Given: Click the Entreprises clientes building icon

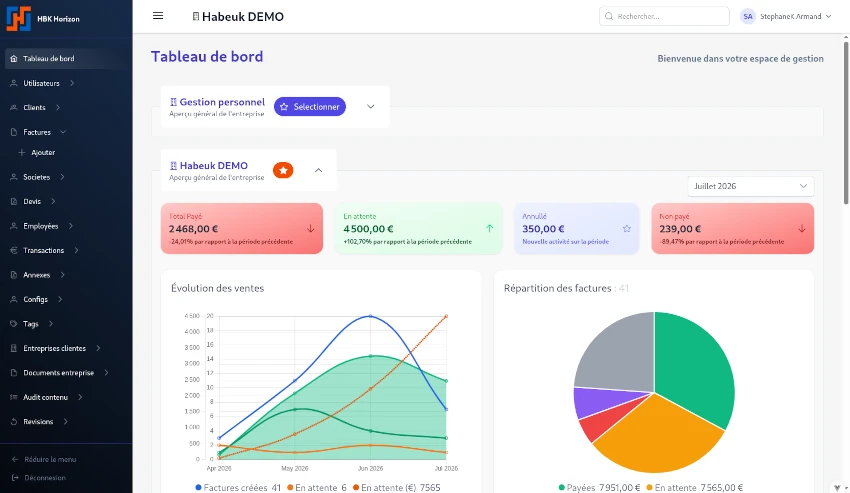Looking at the screenshot, I should (x=14, y=348).
